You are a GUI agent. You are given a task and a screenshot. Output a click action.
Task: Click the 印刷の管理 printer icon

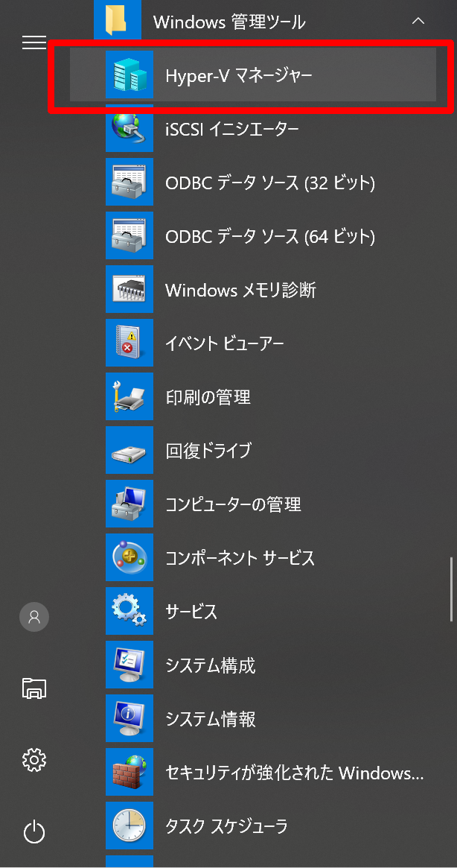pyautogui.click(x=129, y=397)
